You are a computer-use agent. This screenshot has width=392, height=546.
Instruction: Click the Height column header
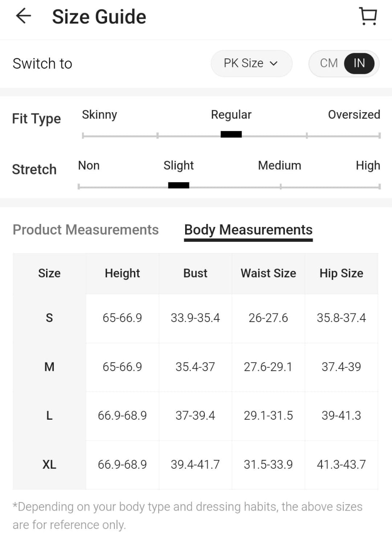pos(122,273)
